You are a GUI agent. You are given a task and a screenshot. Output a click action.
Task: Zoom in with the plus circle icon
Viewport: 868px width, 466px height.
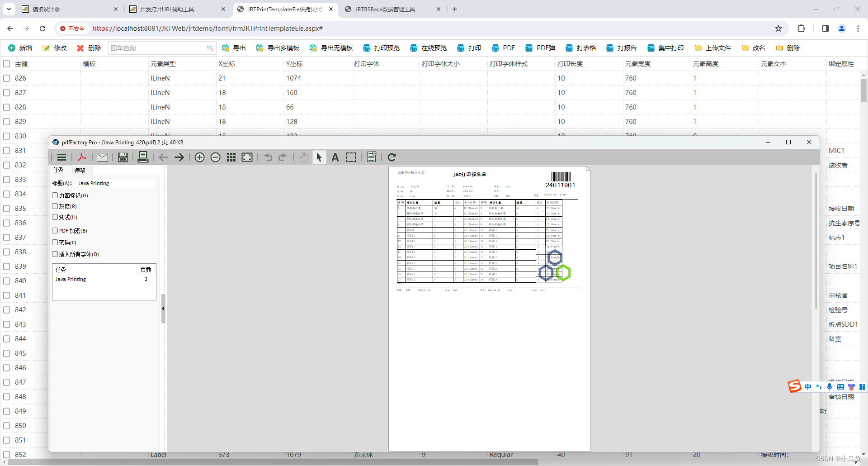(199, 157)
